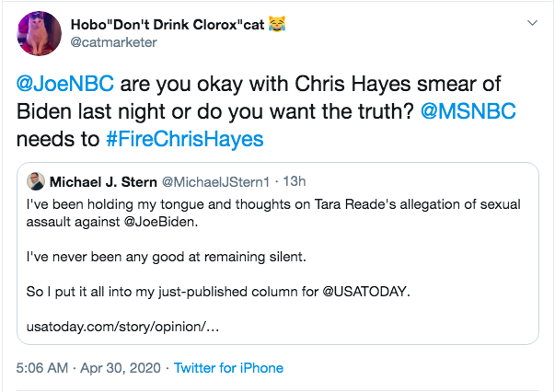Select the "I've never been any good" line

click(x=167, y=257)
